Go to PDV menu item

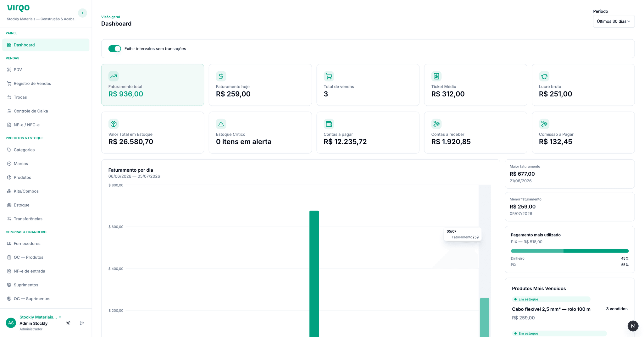(46, 69)
